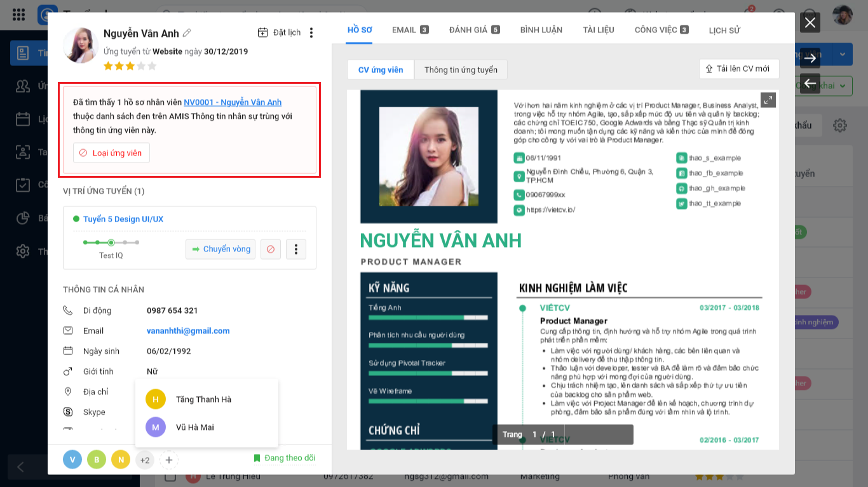Expand the blue dropdown arrow in the background page
This screenshot has width=868, height=487.
(x=843, y=55)
